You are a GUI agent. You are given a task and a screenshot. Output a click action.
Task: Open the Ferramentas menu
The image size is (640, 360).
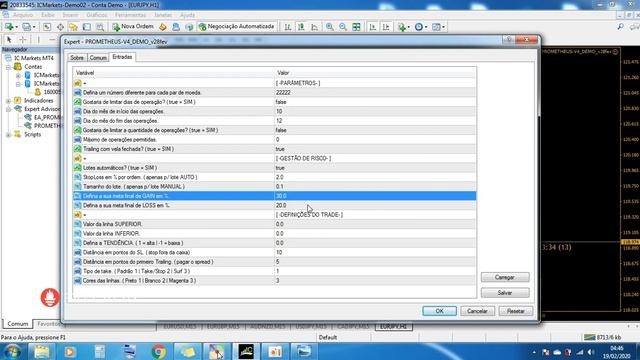[x=130, y=15]
